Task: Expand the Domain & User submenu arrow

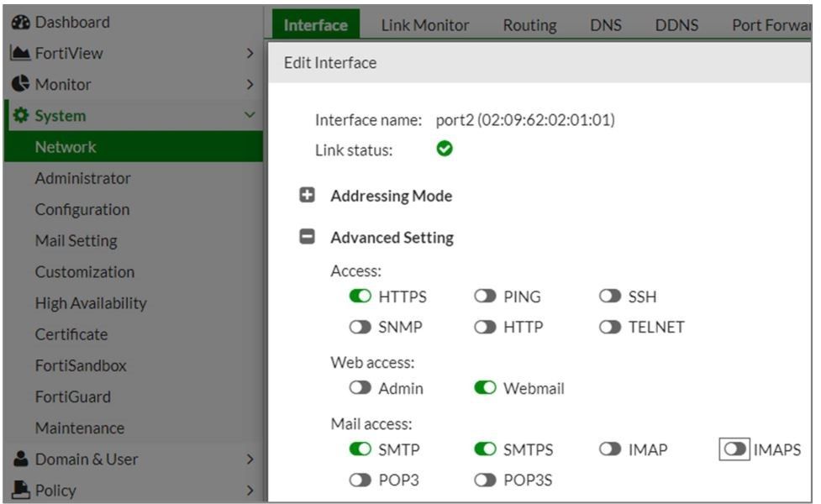Action: [249, 459]
